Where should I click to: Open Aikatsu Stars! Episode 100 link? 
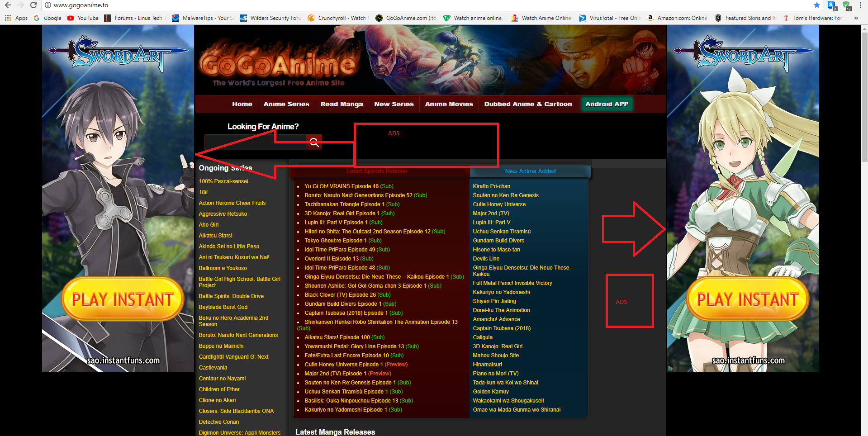pos(337,337)
